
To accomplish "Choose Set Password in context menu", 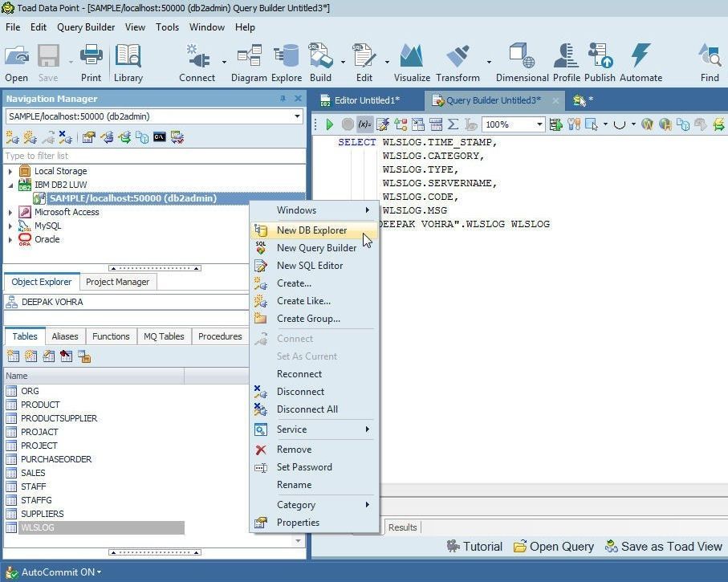I will 315,467.
